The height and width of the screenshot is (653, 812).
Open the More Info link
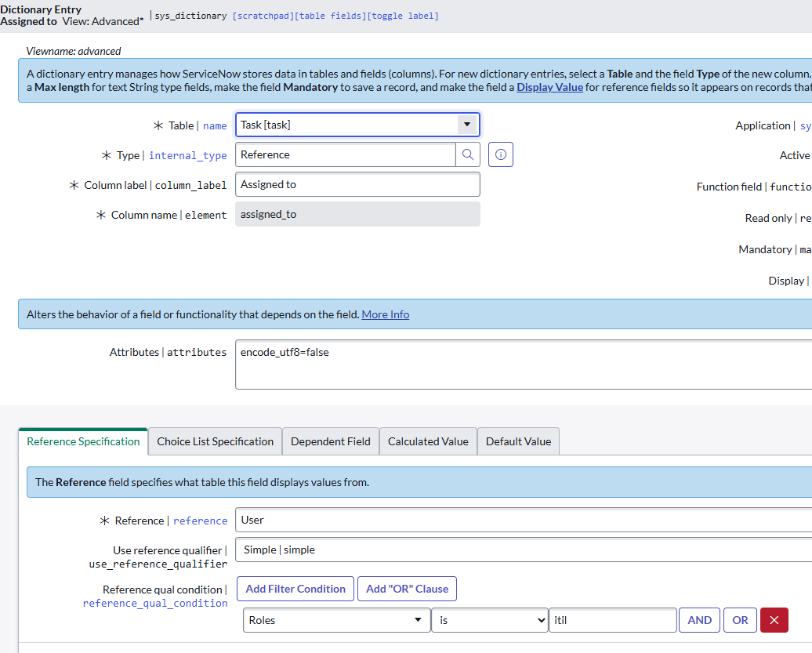click(x=385, y=314)
